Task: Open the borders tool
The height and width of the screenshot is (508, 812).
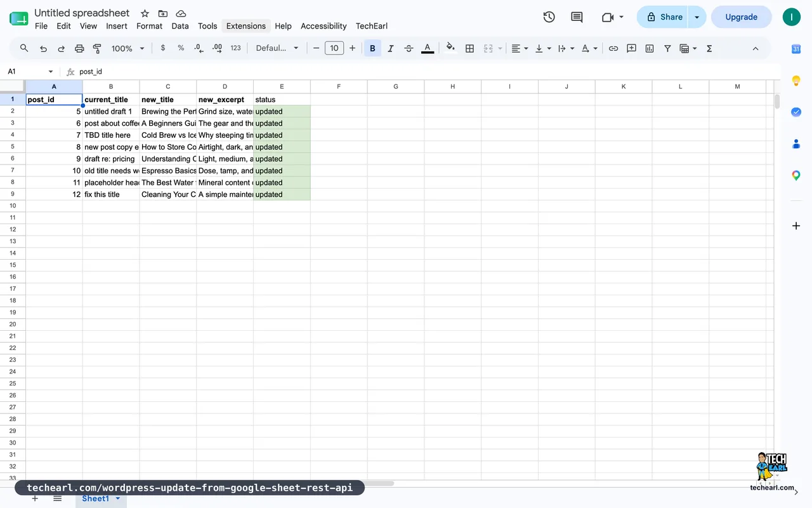Action: point(469,48)
